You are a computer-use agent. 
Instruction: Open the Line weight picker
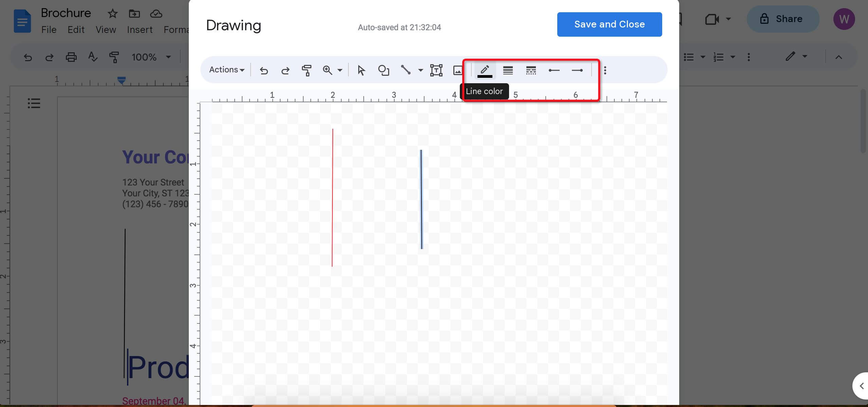507,70
